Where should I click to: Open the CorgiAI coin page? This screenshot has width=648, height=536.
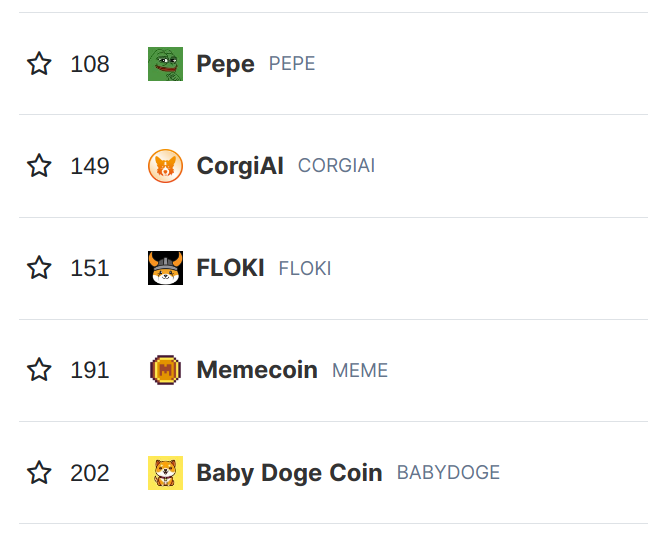(240, 166)
